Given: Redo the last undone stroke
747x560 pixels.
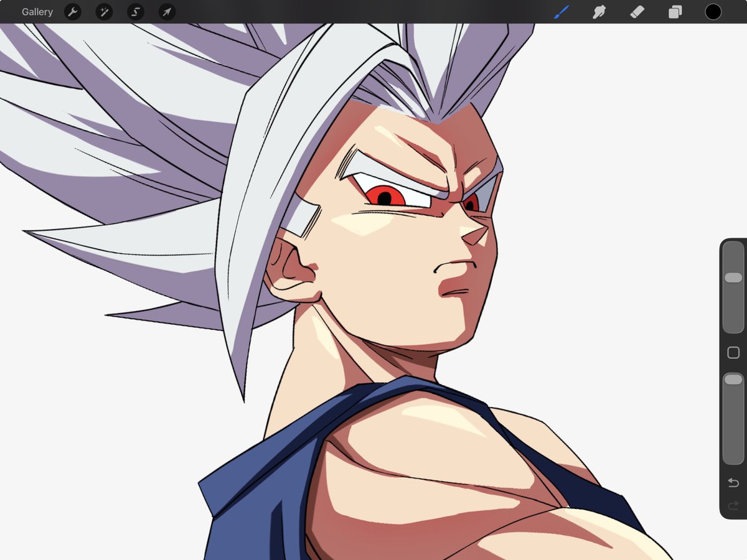Looking at the screenshot, I should pyautogui.click(x=733, y=506).
